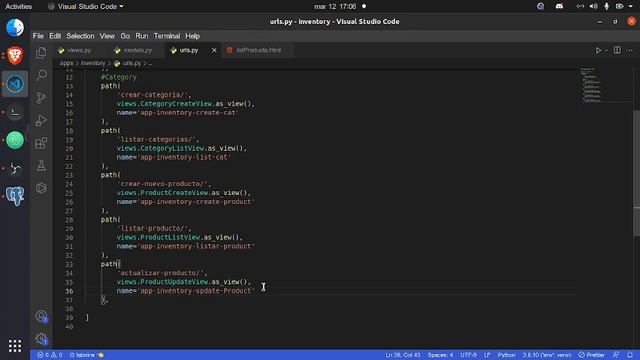Viewport: 640px width, 360px height.
Task: Open the Edit menu
Action: pos(55,36)
